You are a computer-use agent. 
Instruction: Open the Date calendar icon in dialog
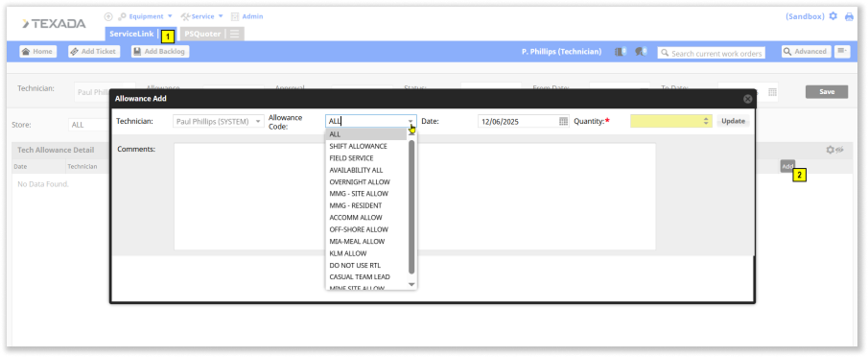[564, 121]
